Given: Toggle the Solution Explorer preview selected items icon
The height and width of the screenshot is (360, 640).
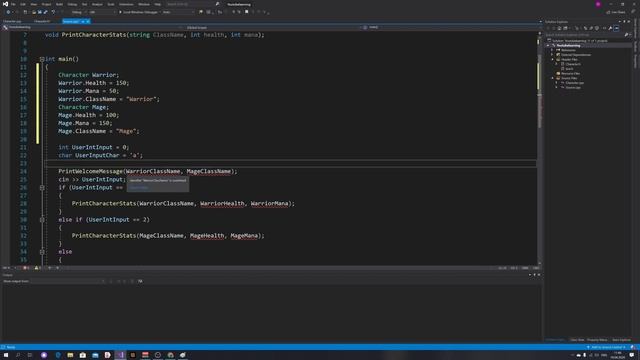Looking at the screenshot, I should pos(616,28).
